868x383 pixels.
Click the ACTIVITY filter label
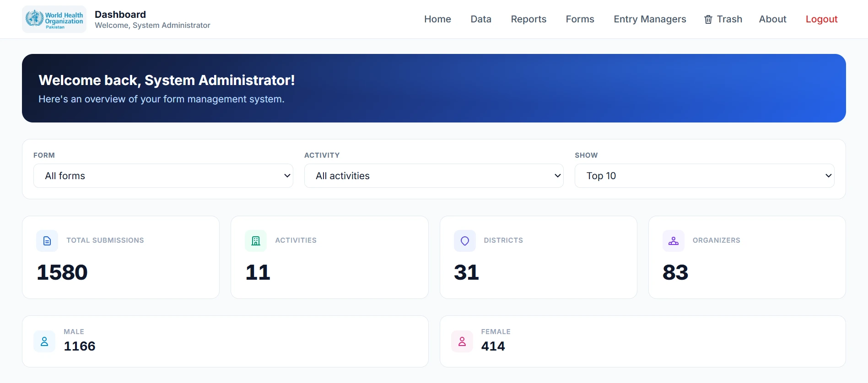point(322,155)
